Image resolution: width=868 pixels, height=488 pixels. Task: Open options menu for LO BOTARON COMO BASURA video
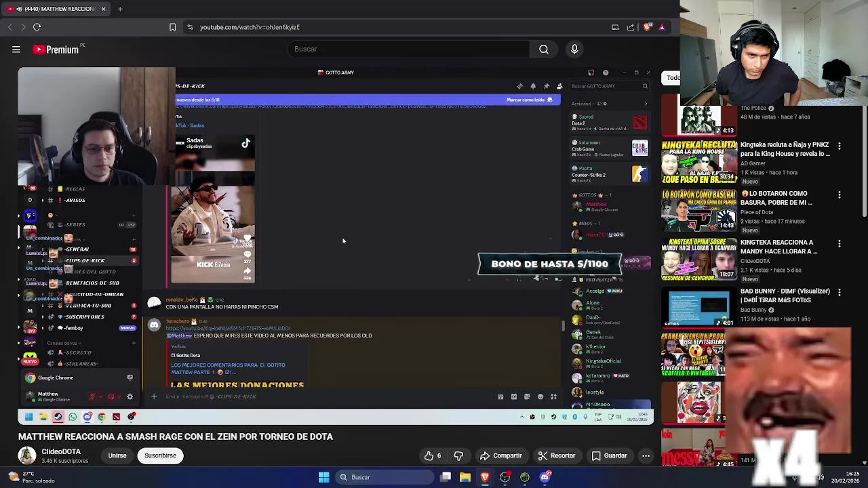pos(840,195)
